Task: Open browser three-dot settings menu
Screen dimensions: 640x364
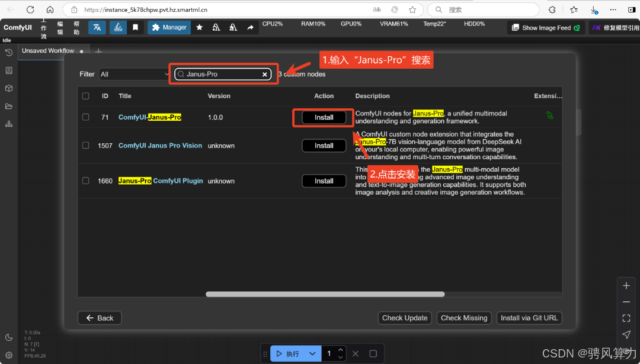Action: 613,9
